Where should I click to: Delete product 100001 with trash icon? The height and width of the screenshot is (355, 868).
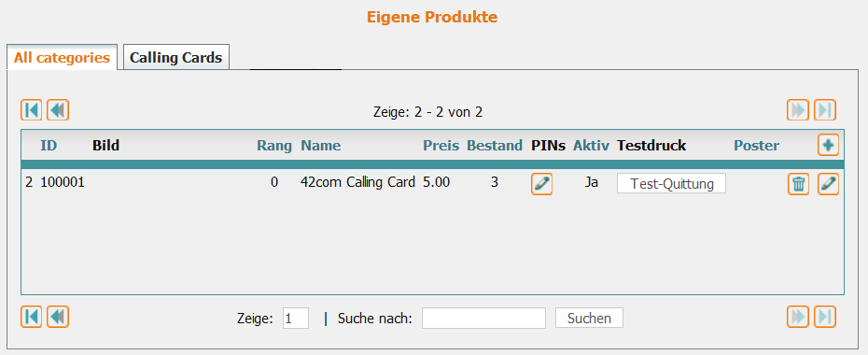(798, 183)
